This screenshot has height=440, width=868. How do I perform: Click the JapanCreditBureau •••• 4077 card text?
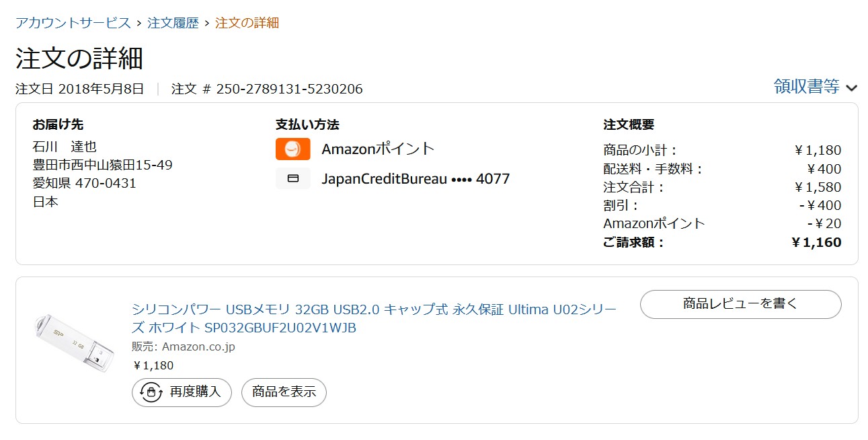[416, 179]
